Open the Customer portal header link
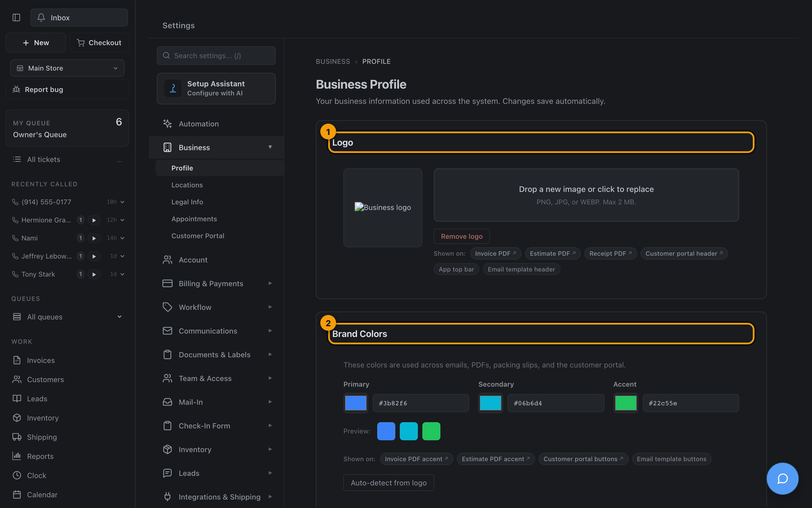The height and width of the screenshot is (508, 812). coord(684,253)
